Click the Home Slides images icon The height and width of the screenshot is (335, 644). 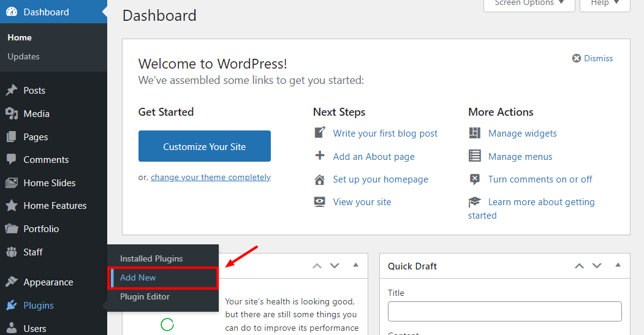(12, 183)
